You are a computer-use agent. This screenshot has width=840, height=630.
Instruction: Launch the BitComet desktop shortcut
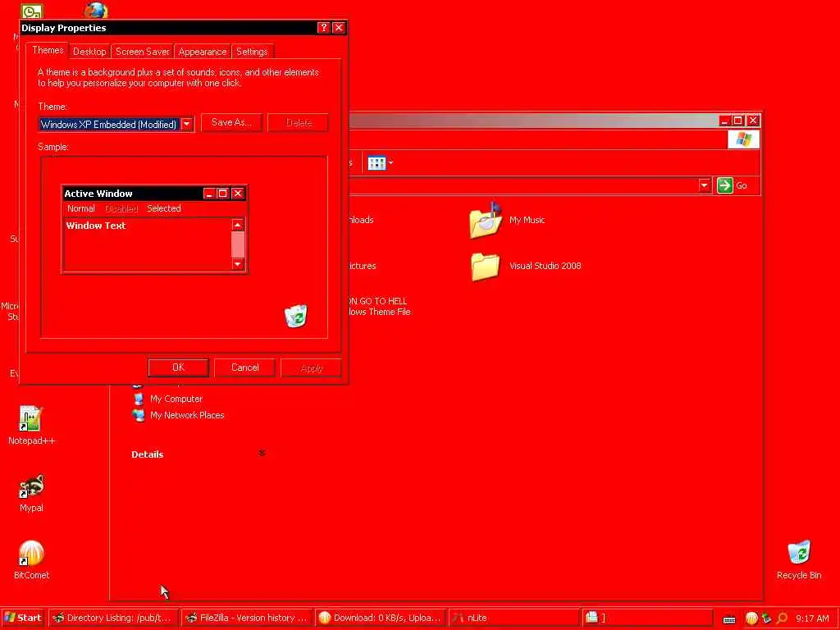click(31, 554)
